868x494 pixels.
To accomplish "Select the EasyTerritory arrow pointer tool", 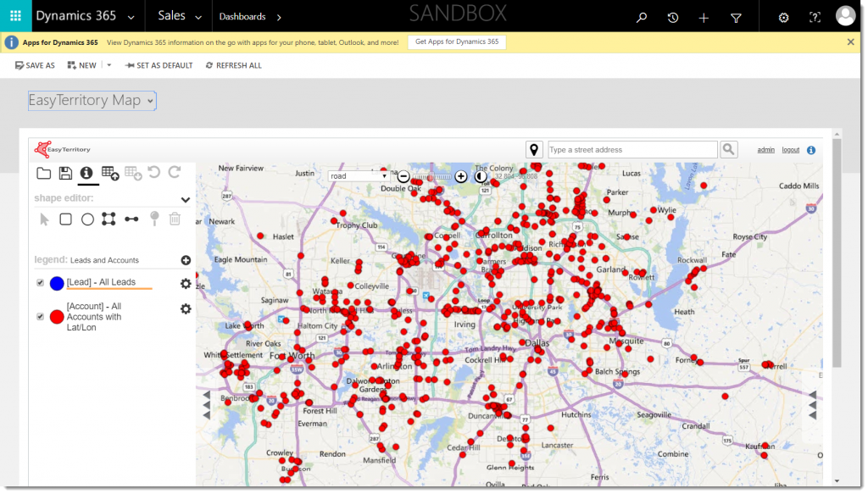I will click(x=45, y=219).
